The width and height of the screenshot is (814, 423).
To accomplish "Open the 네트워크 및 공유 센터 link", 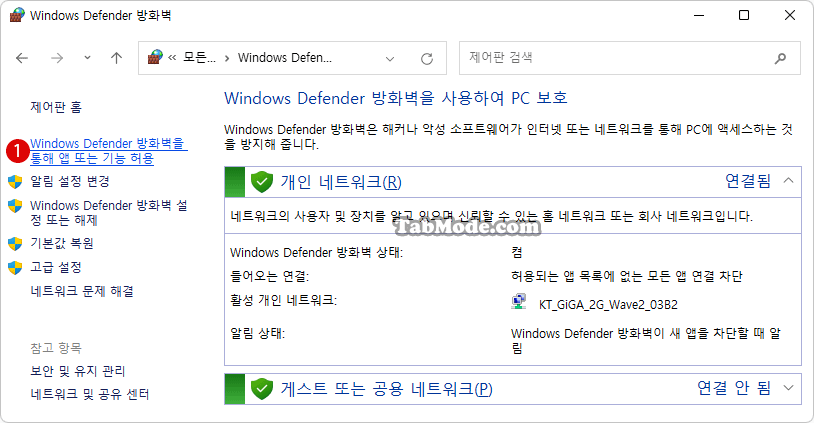I will (89, 394).
